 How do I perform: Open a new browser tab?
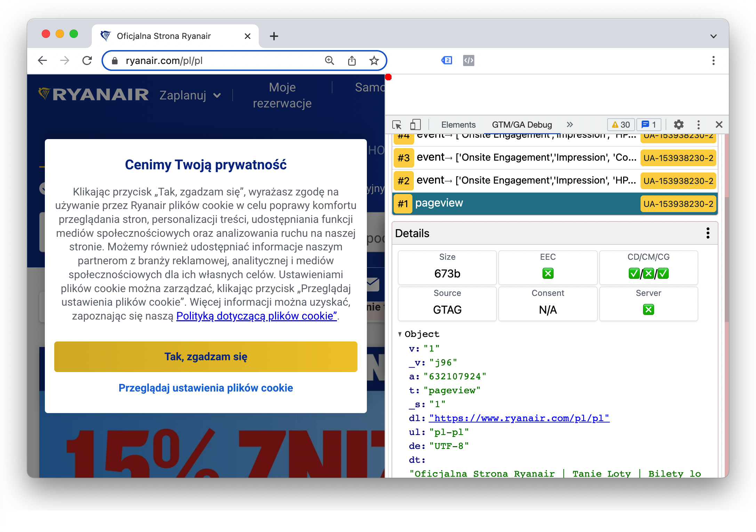[x=274, y=36]
